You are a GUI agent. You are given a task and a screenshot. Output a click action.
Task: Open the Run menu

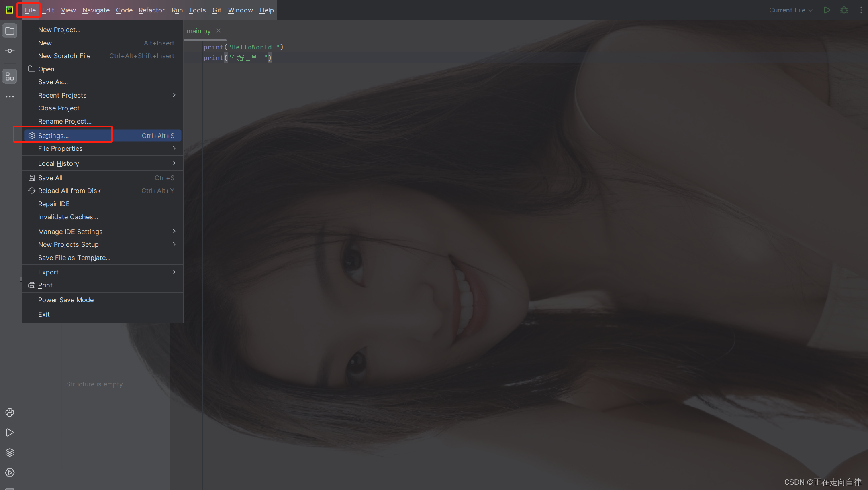pos(177,10)
